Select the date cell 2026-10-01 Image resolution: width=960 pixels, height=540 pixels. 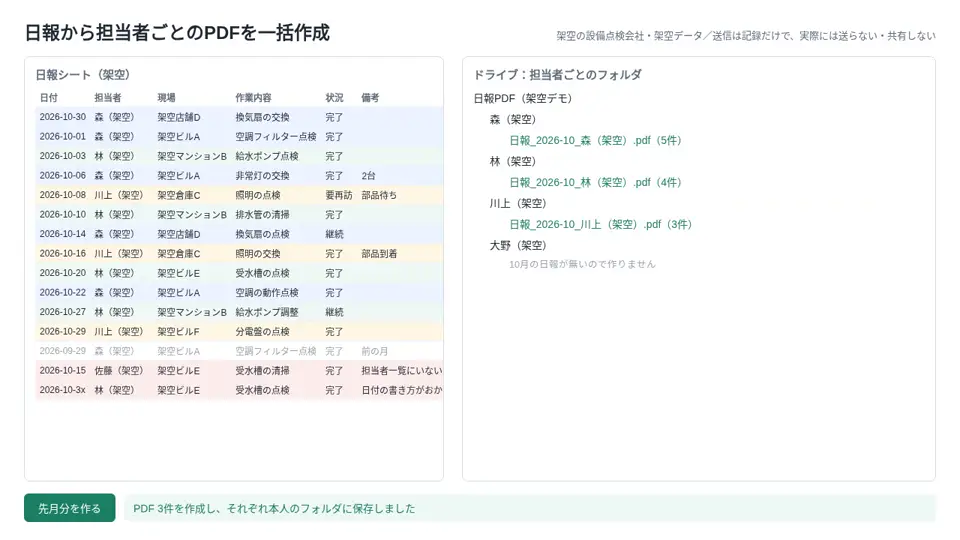pyautogui.click(x=62, y=137)
